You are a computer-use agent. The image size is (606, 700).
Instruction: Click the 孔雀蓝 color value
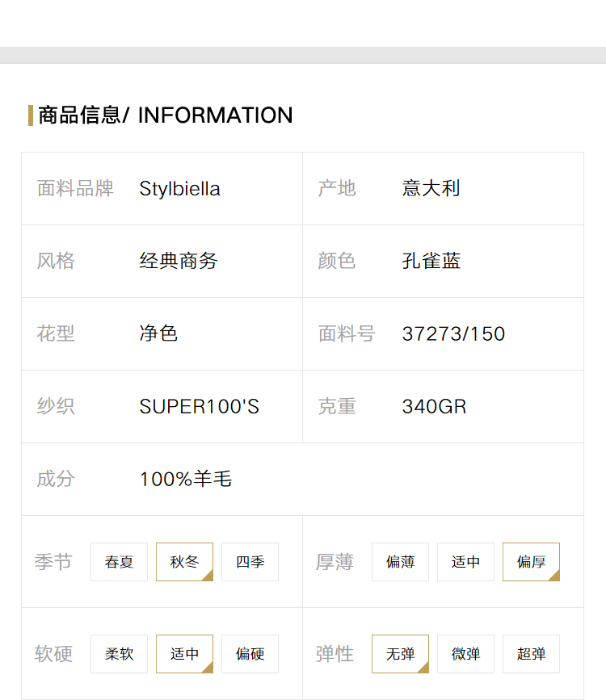(x=431, y=261)
